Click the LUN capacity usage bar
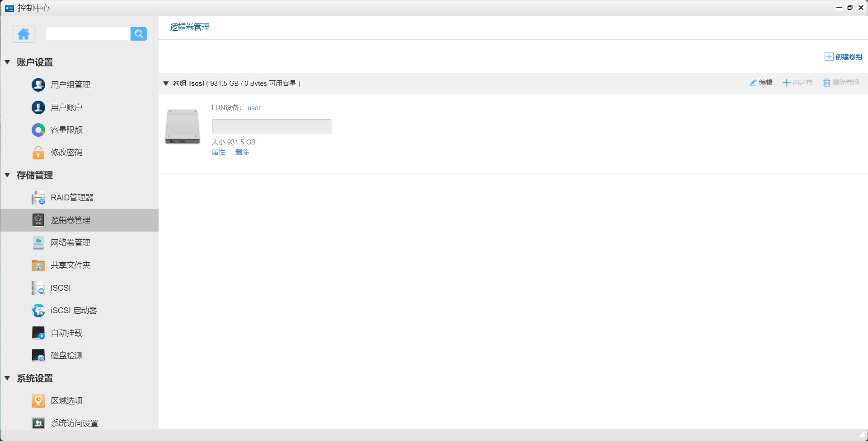868x441 pixels. pyautogui.click(x=272, y=126)
